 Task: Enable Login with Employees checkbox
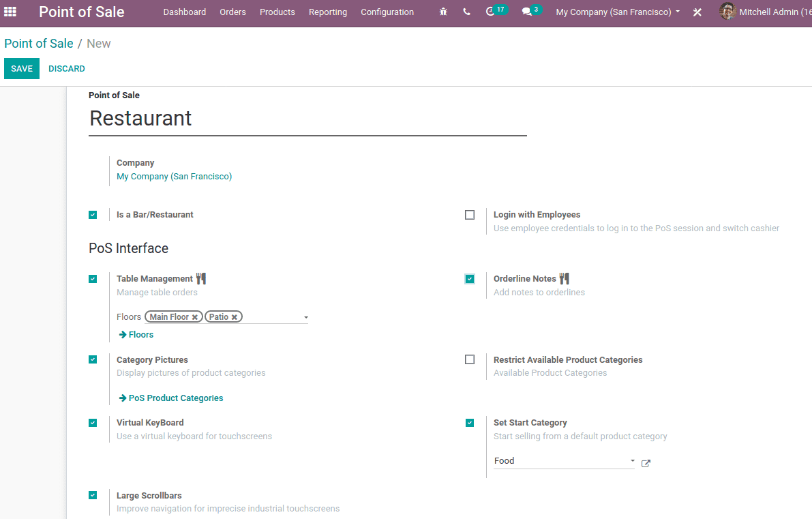tap(470, 214)
